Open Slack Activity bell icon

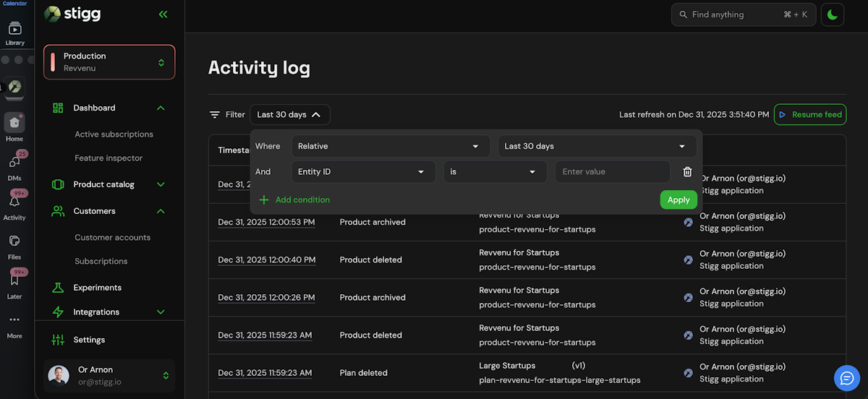14,202
